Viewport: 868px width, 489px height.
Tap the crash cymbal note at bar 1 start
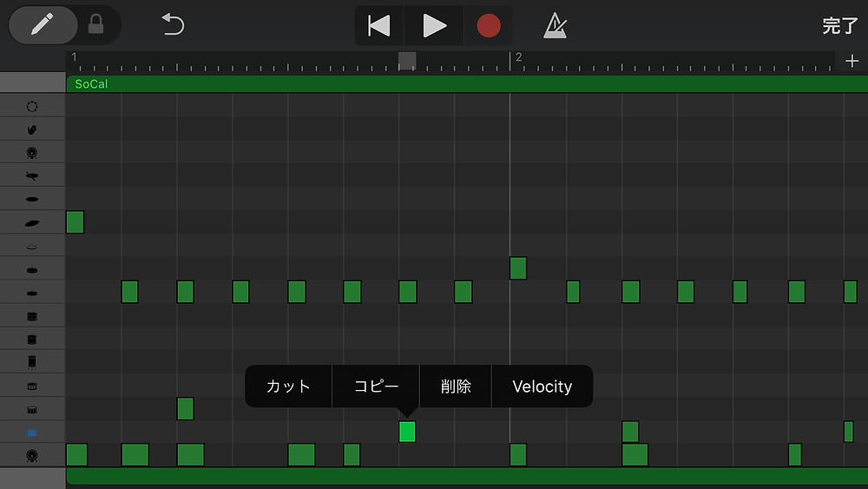coord(75,222)
